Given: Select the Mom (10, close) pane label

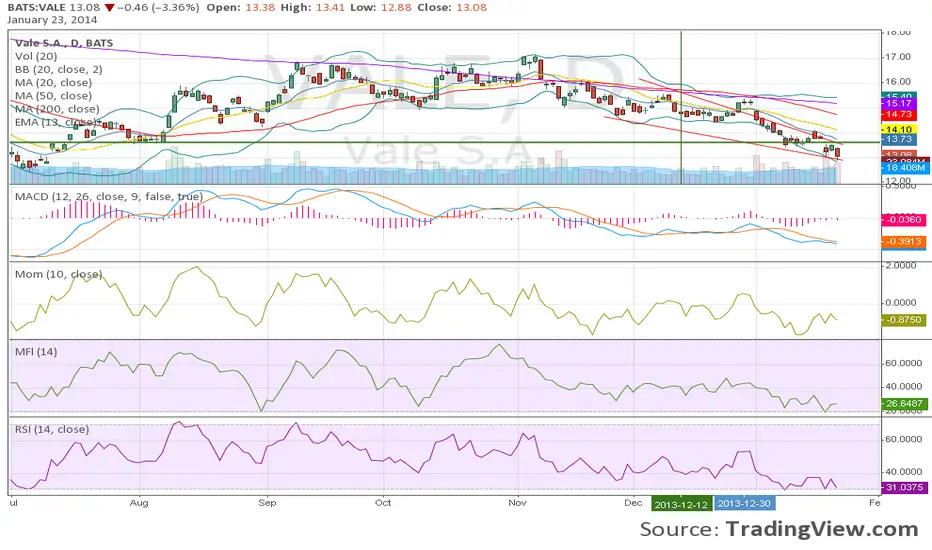Looking at the screenshot, I should coord(58,274).
